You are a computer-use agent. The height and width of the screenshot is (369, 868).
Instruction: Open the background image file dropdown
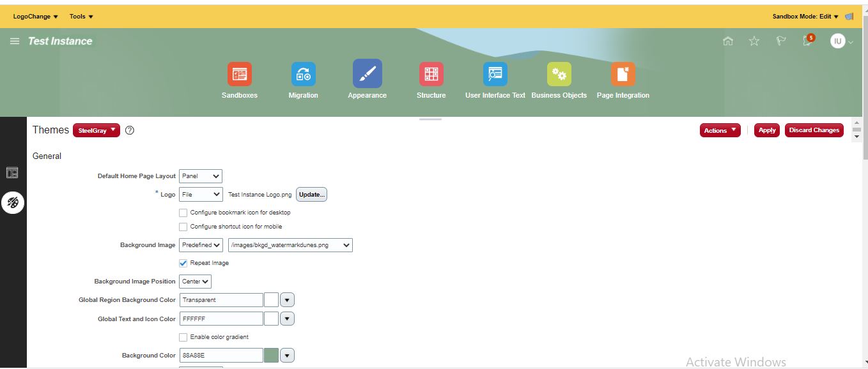pyautogui.click(x=290, y=245)
